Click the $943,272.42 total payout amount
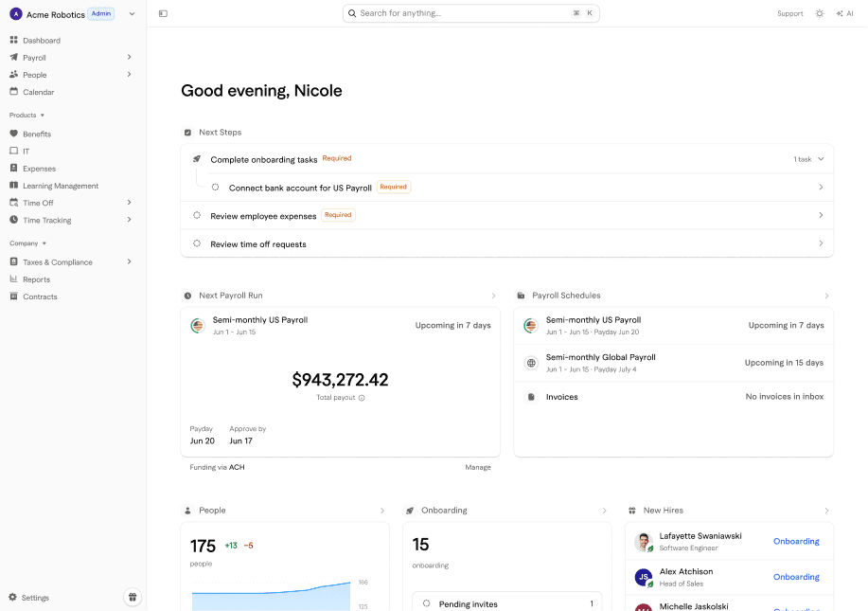Viewport: 868px width, 611px height. click(341, 380)
